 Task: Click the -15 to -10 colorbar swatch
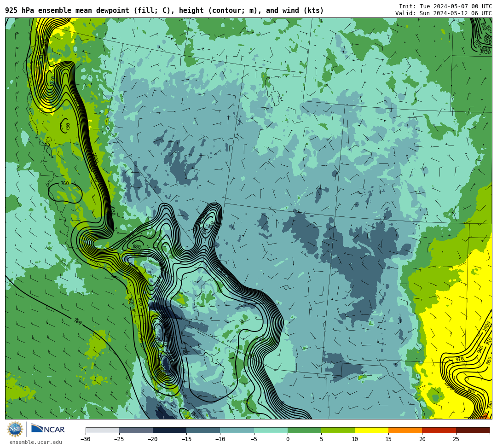[203, 430]
